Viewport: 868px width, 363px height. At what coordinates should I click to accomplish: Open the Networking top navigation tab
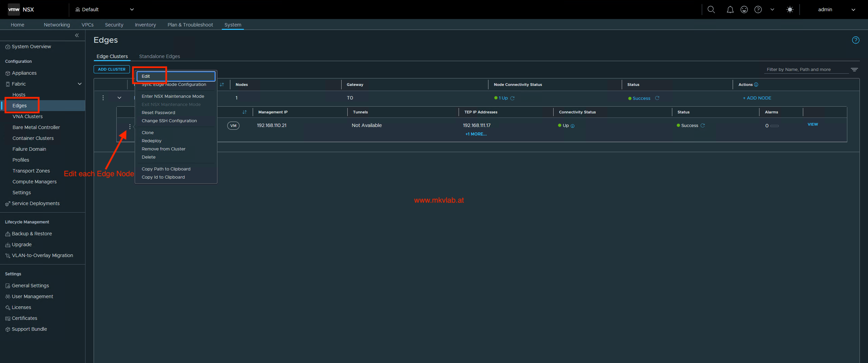[57, 25]
